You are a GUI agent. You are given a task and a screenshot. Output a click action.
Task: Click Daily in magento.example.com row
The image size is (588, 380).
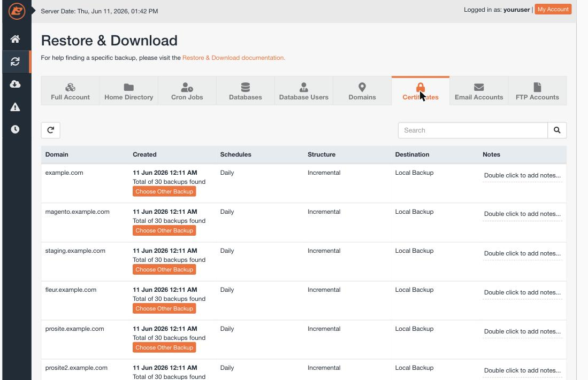(x=227, y=212)
